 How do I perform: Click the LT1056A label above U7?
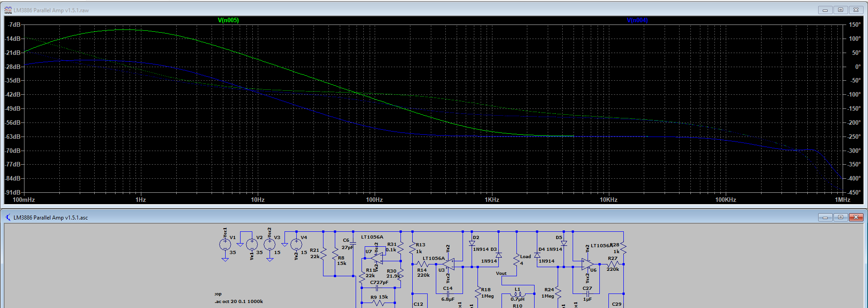pos(372,237)
